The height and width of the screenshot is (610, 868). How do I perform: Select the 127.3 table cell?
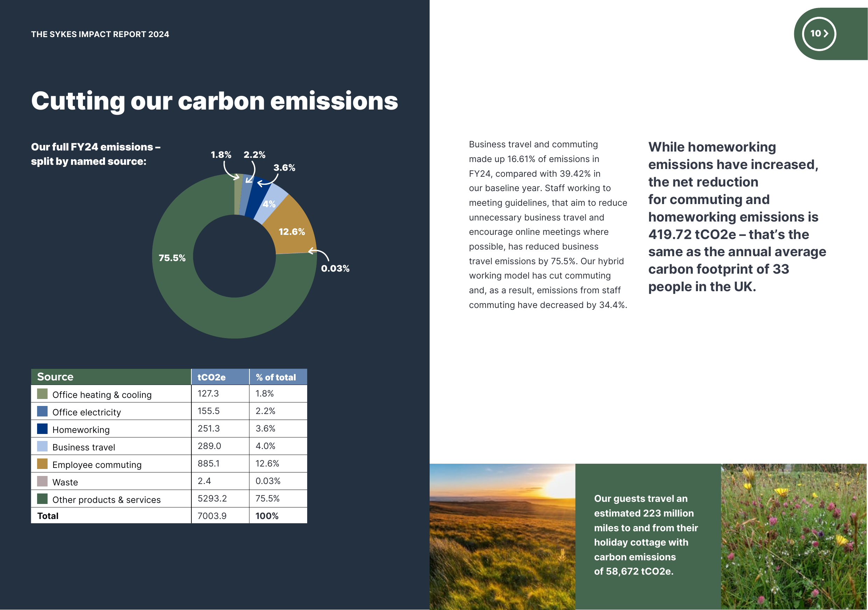click(220, 393)
